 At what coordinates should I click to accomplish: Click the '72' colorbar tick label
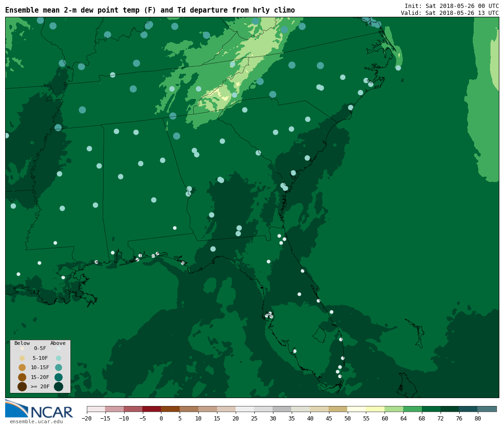pyautogui.click(x=441, y=418)
